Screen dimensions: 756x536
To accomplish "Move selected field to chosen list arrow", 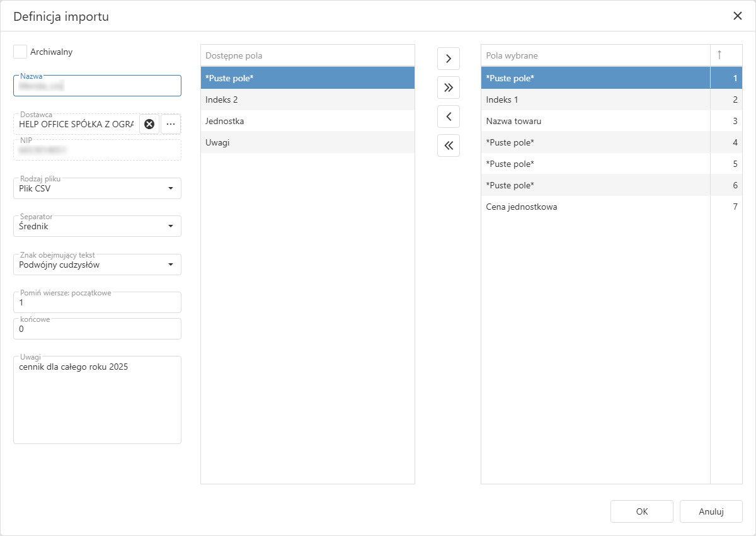I will point(448,59).
